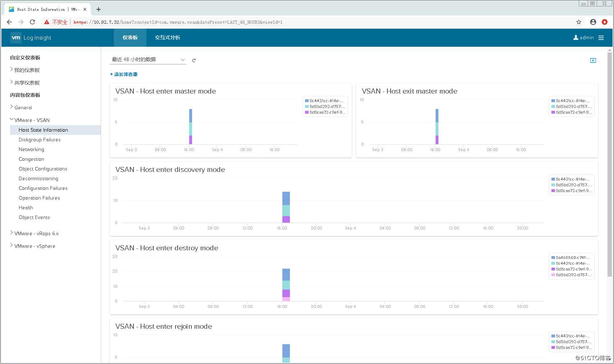This screenshot has width=614, height=364.
Task: Toggle 5c4431cc legend in exit master mode chart
Action: pyautogui.click(x=570, y=101)
